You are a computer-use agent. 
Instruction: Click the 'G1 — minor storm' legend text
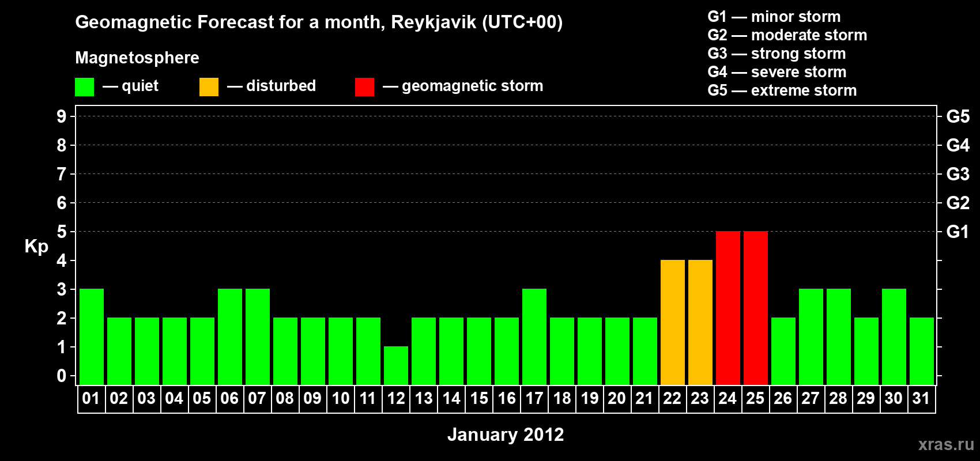point(774,17)
